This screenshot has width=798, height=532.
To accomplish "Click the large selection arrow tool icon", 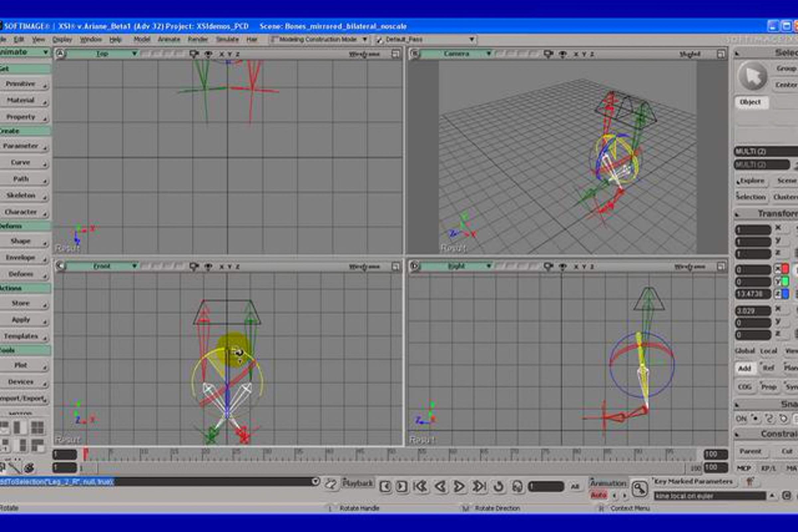I will [752, 76].
